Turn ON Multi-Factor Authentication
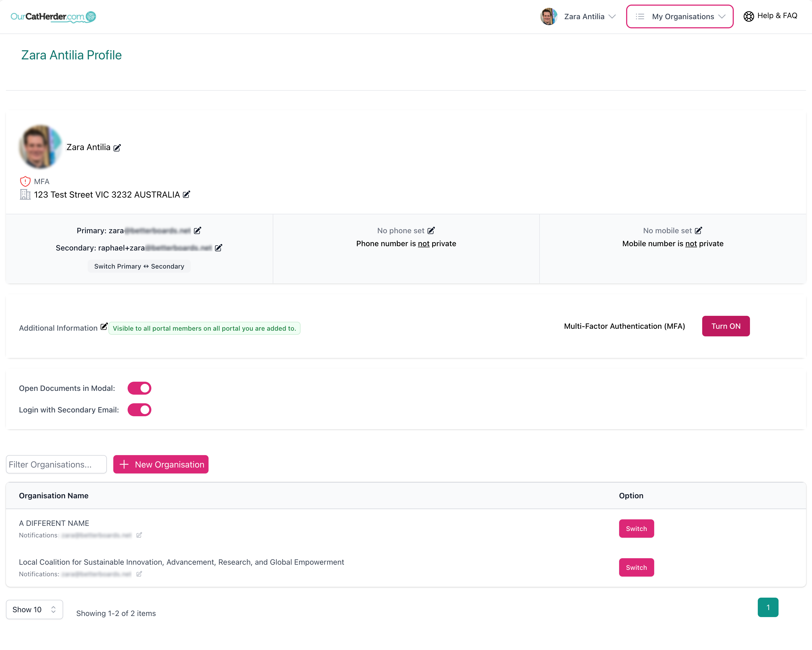812x650 pixels. (x=726, y=326)
